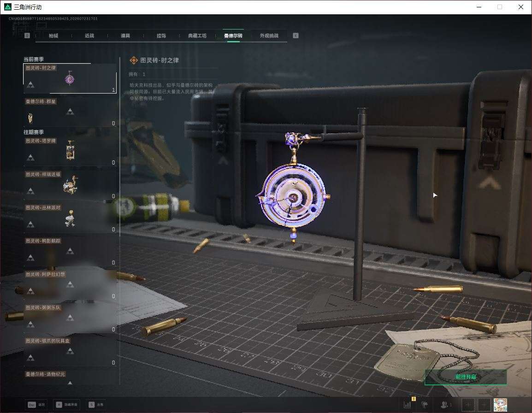Select the 图灵砖-塔罗牌 item card
Image resolution: width=532 pixels, height=413 pixels.
click(70, 151)
